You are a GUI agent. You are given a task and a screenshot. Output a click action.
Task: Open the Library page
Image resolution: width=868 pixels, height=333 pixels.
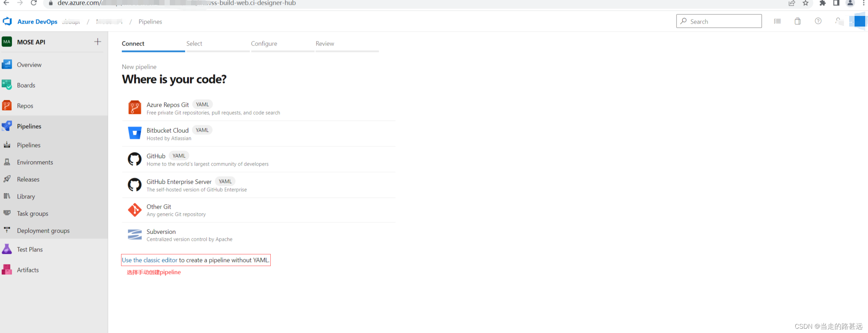click(26, 196)
